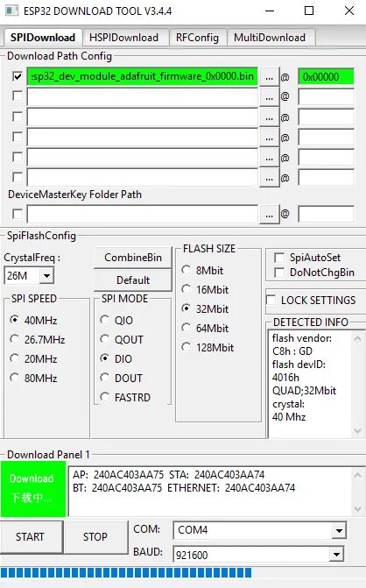Image resolution: width=366 pixels, height=588 pixels.
Task: Switch to the MultiDownload tab
Action: tap(270, 38)
